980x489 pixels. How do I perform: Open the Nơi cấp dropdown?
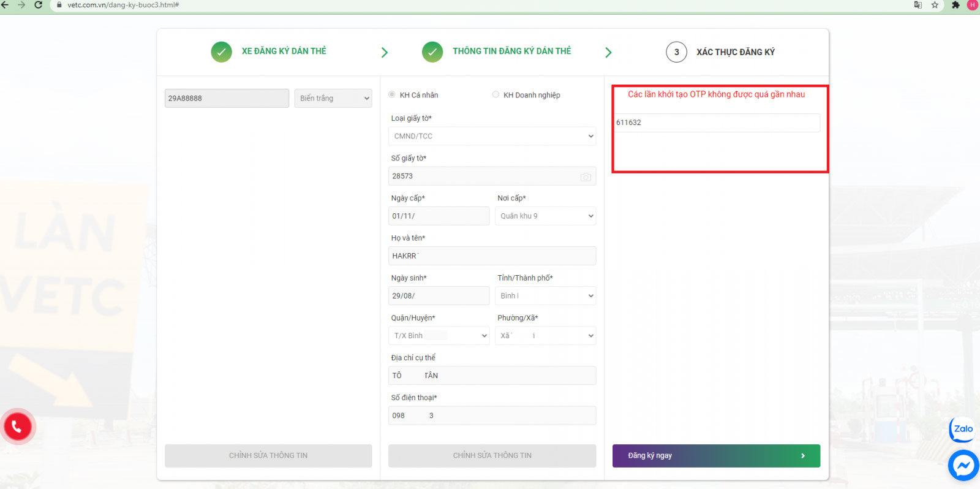tap(545, 216)
